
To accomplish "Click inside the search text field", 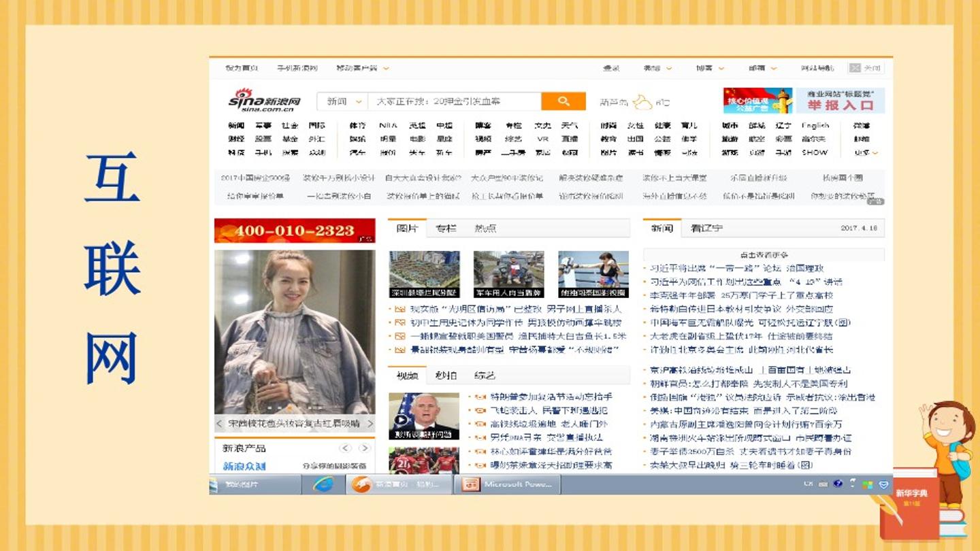I will point(455,101).
